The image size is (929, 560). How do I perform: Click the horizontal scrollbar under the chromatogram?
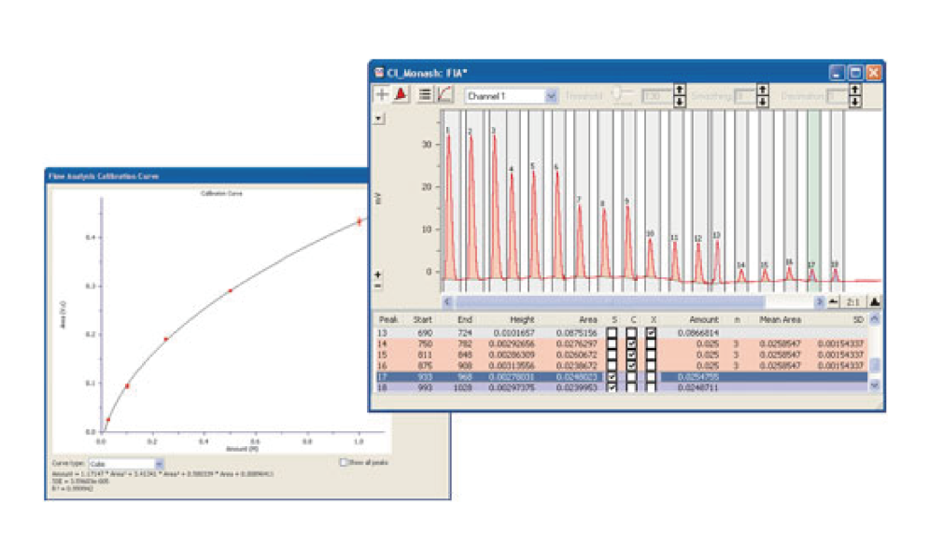607,301
